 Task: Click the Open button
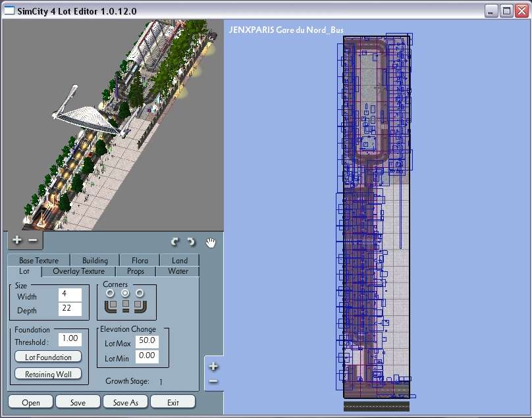pyautogui.click(x=30, y=402)
